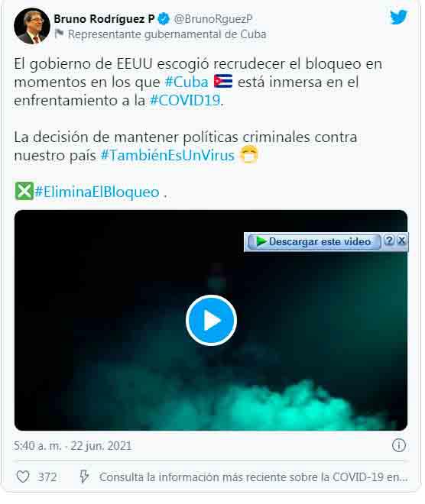The width and height of the screenshot is (425, 504).
Task: Open the #TambiénEsUnVirus hashtag
Action: click(167, 155)
